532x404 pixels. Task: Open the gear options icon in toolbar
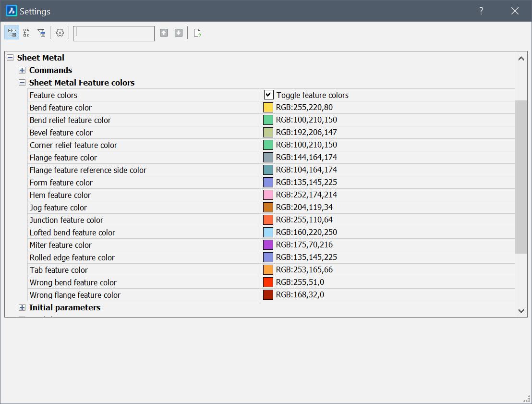pyautogui.click(x=60, y=33)
